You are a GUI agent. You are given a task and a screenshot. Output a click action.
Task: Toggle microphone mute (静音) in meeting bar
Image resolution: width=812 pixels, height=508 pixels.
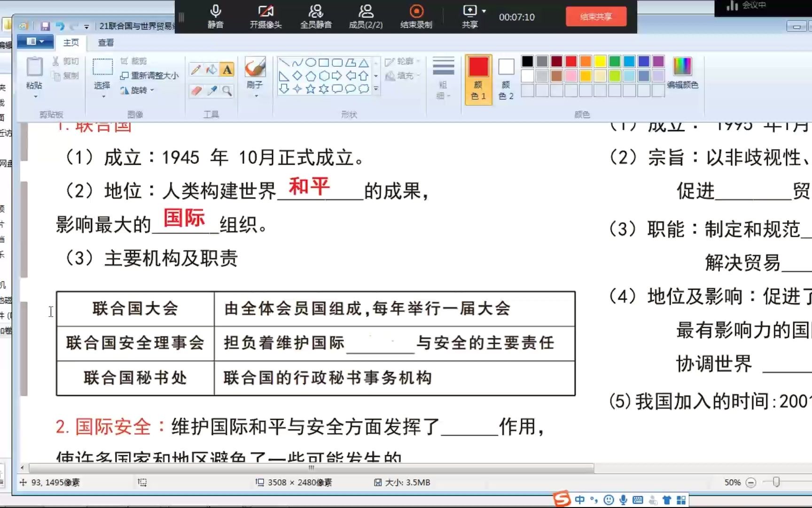click(x=216, y=16)
